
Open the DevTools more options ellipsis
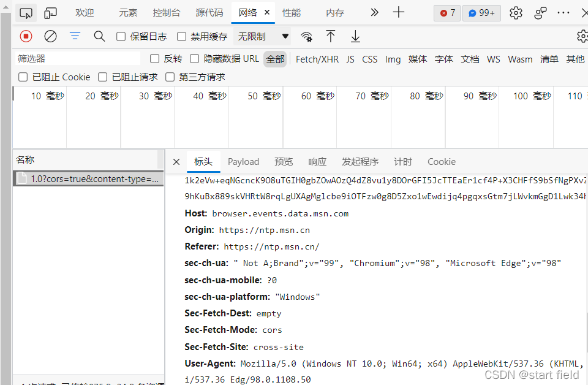tap(563, 13)
